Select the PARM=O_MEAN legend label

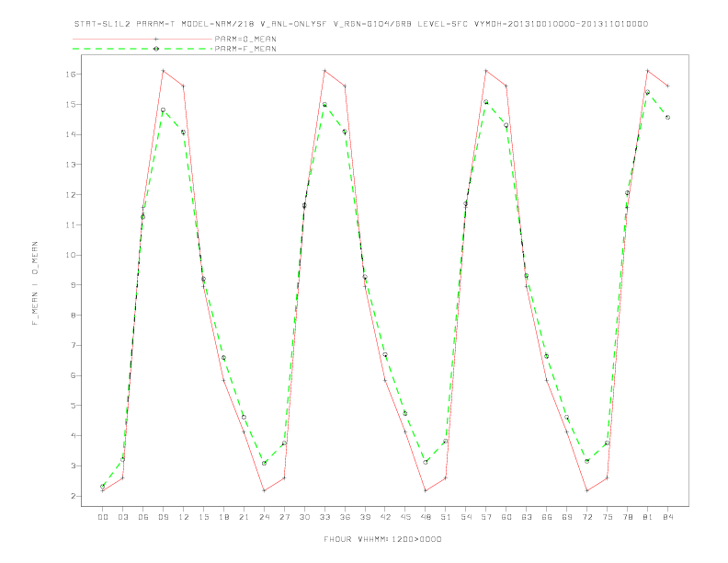click(245, 39)
